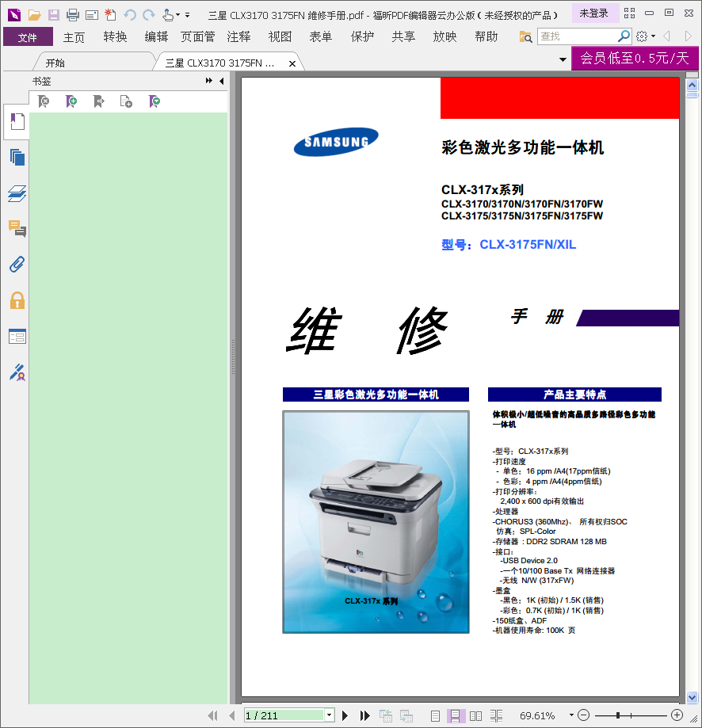Open the security lock panel

click(17, 300)
